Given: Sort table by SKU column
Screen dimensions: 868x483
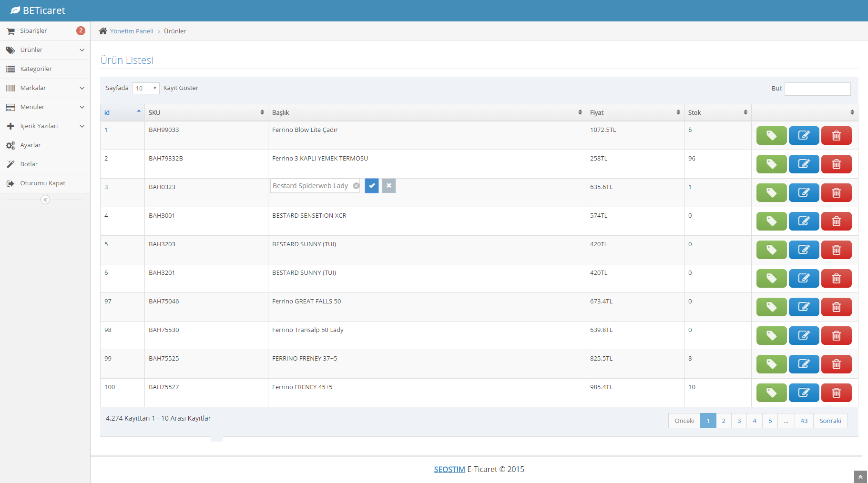Looking at the screenshot, I should coord(206,112).
